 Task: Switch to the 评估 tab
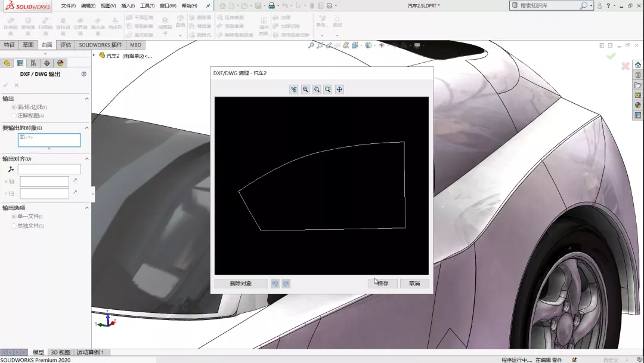tap(66, 45)
